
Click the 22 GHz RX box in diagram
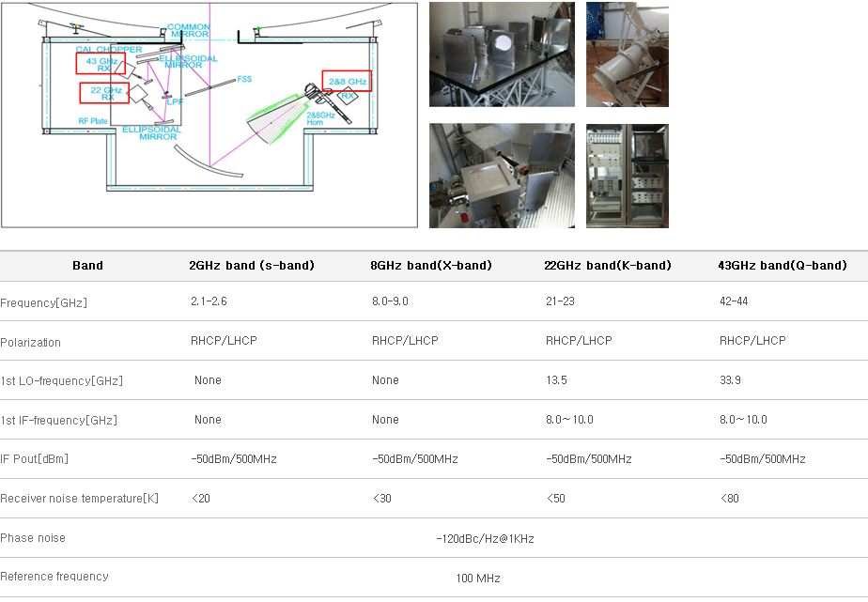(104, 93)
